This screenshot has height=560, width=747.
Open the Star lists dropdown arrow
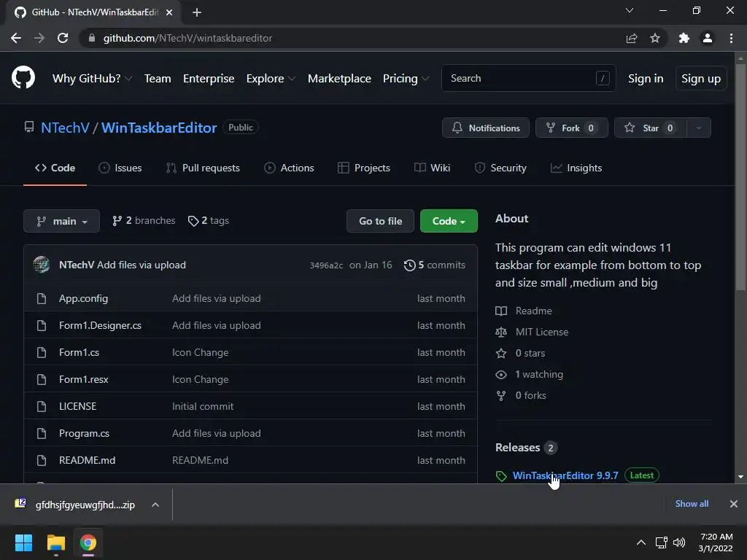coord(699,128)
